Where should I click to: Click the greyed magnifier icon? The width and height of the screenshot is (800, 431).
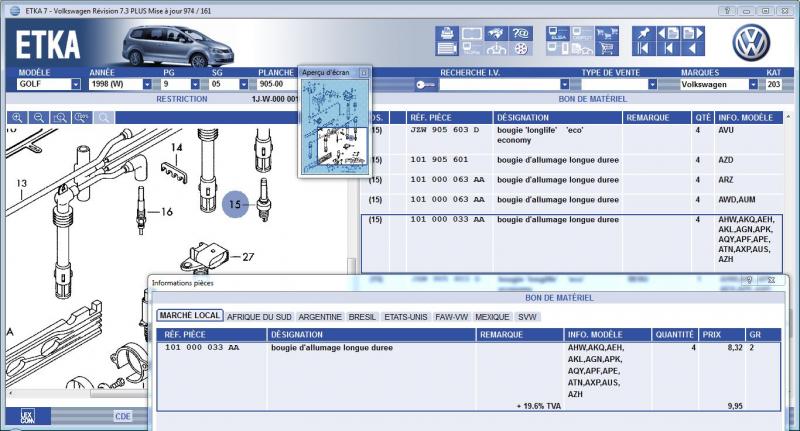(x=104, y=118)
